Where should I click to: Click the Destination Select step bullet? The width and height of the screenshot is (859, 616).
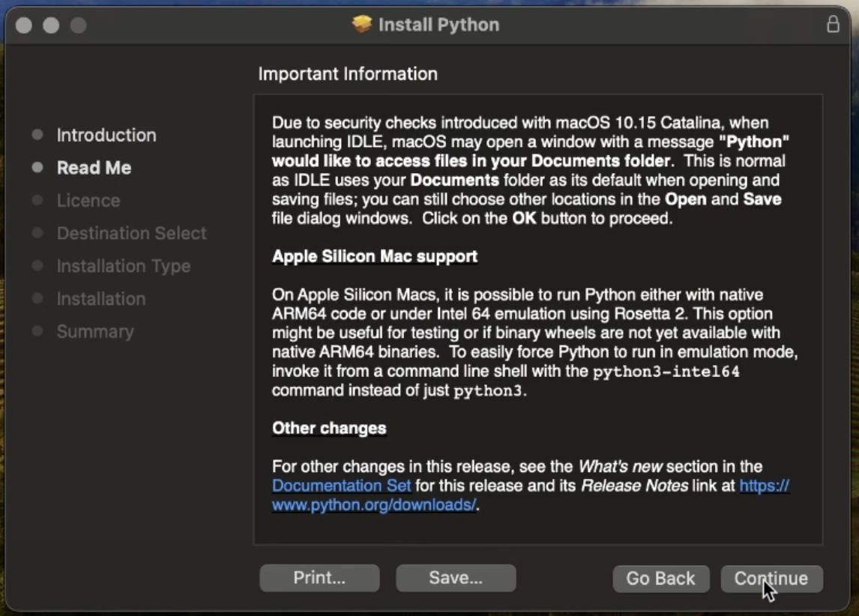37,233
